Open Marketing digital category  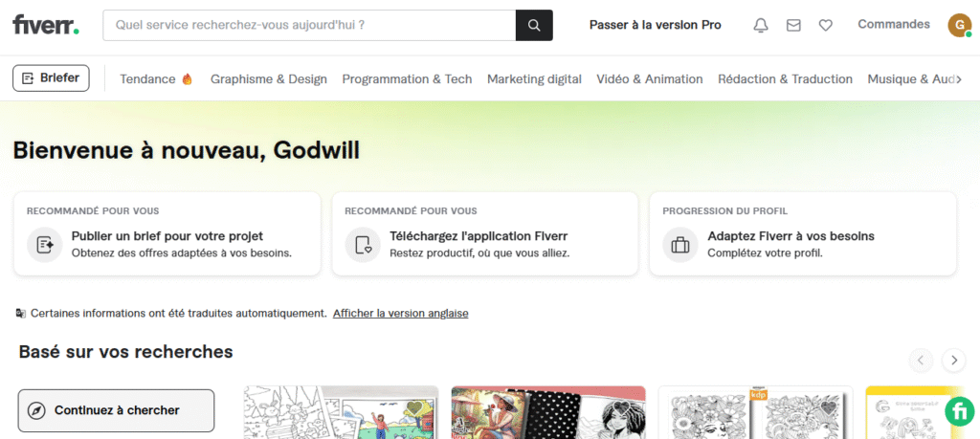(534, 79)
